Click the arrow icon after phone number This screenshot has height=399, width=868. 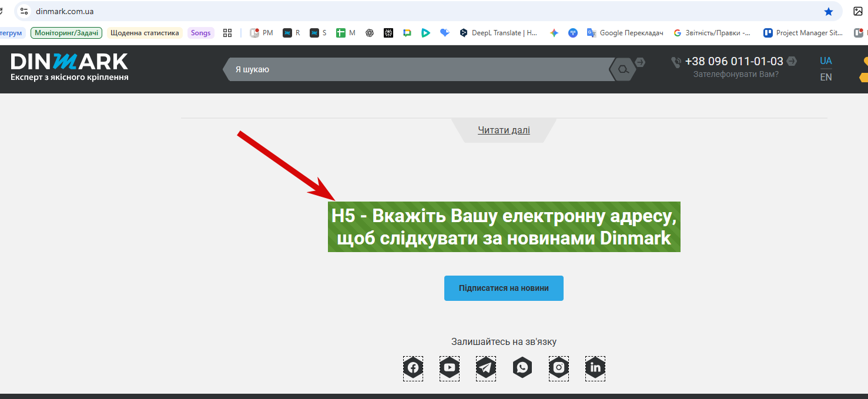[x=792, y=61]
